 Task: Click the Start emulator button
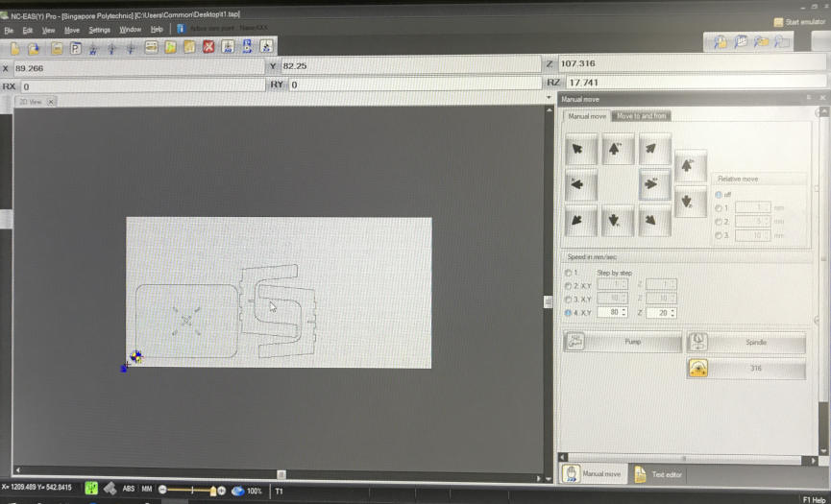click(x=799, y=22)
